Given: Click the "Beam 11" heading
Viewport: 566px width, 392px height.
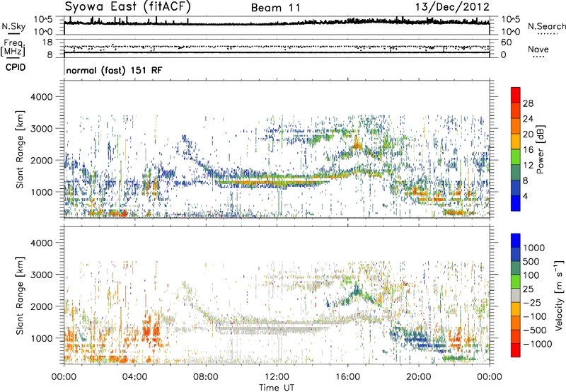Looking at the screenshot, I should click(x=276, y=8).
